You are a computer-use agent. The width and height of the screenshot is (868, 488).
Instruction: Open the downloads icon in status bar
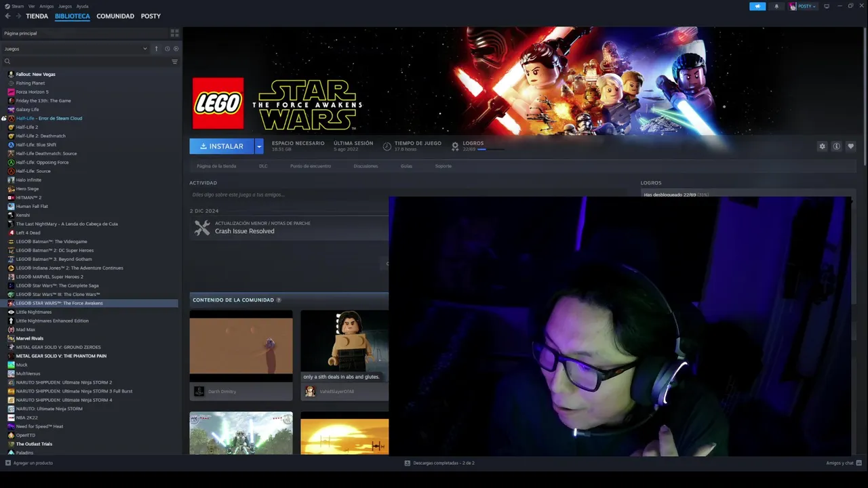(407, 463)
